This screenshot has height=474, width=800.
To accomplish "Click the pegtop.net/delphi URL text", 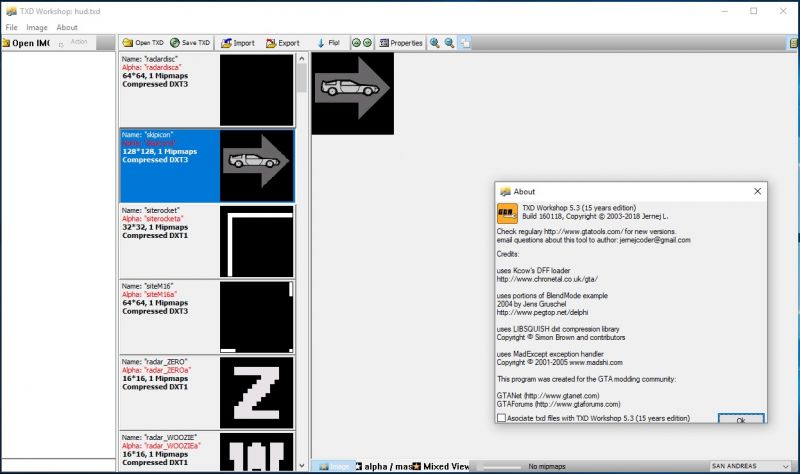I will coord(542,312).
